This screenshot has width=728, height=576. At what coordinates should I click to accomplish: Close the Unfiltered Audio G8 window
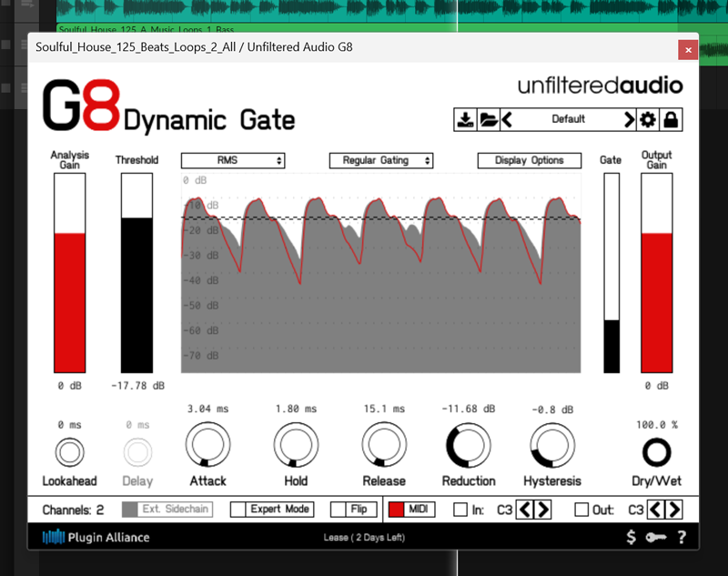(x=688, y=50)
